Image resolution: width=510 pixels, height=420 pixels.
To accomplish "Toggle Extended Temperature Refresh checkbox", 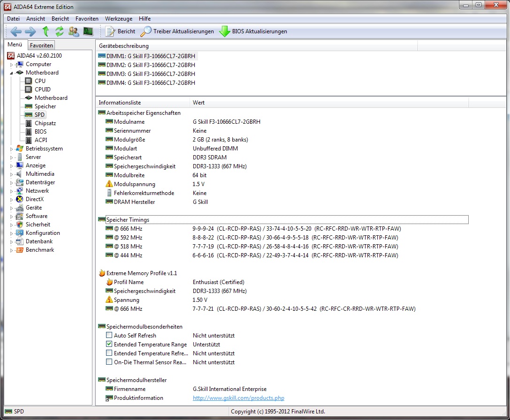I will 109,353.
